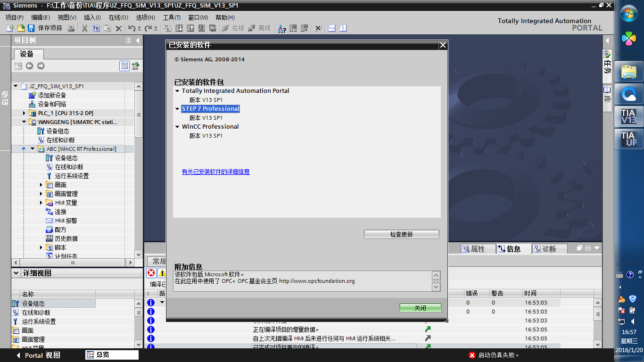The width and height of the screenshot is (644, 362).
Task: Click the 启动仿真失败 status message
Action: click(494, 355)
